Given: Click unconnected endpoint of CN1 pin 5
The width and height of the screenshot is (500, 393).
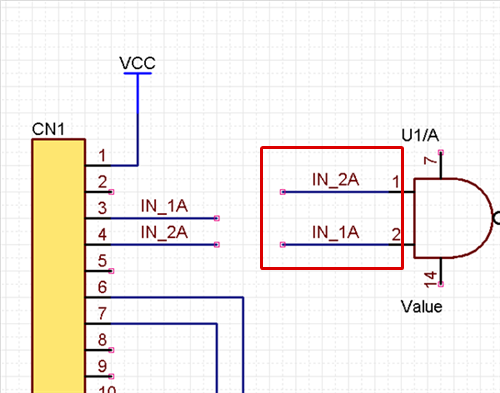Looking at the screenshot, I should 112,271.
